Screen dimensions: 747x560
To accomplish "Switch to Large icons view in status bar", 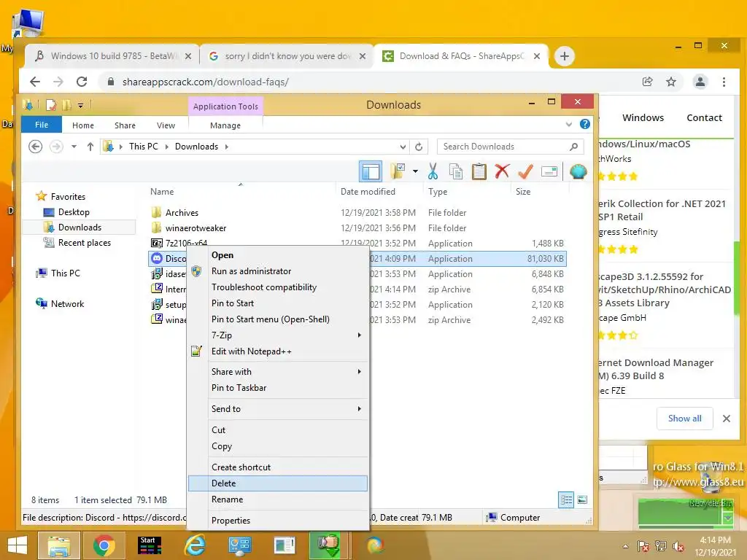I will point(582,500).
